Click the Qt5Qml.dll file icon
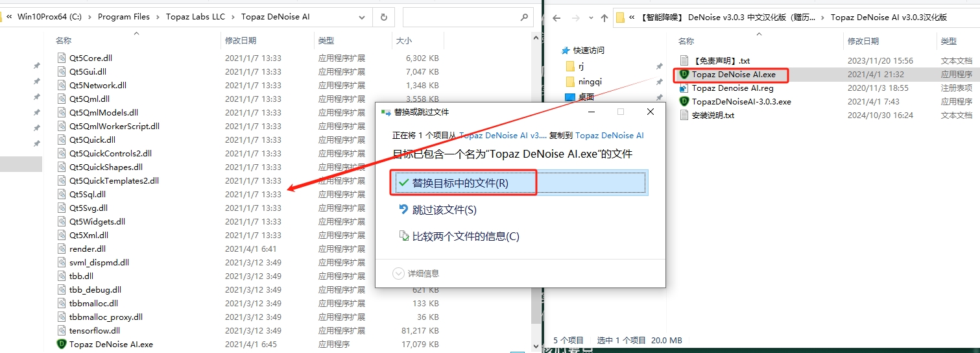 coord(62,99)
